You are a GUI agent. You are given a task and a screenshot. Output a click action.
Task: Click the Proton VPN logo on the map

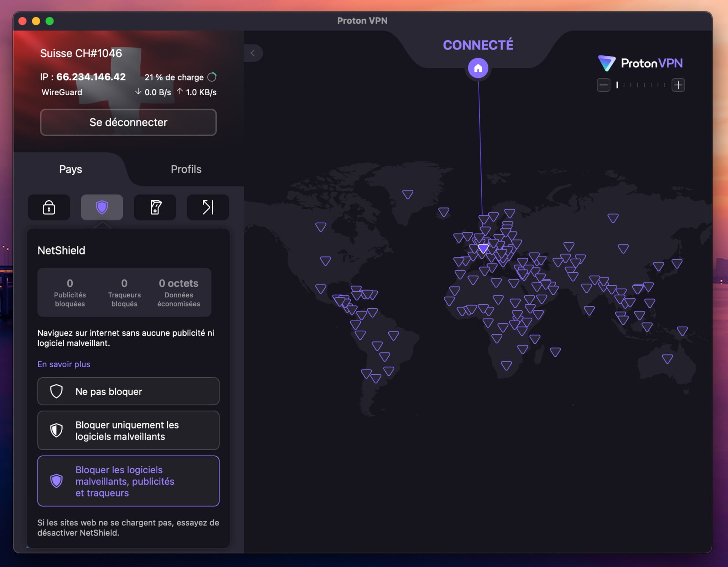click(640, 63)
